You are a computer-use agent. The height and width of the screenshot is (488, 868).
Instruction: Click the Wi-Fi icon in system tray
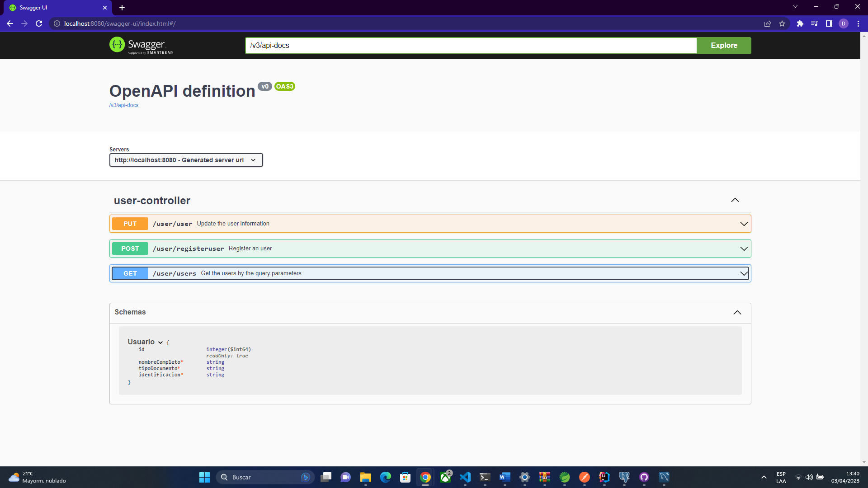pos(798,477)
